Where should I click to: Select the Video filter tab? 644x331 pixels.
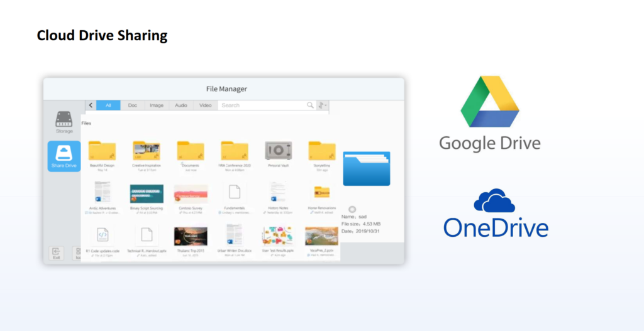[206, 106]
